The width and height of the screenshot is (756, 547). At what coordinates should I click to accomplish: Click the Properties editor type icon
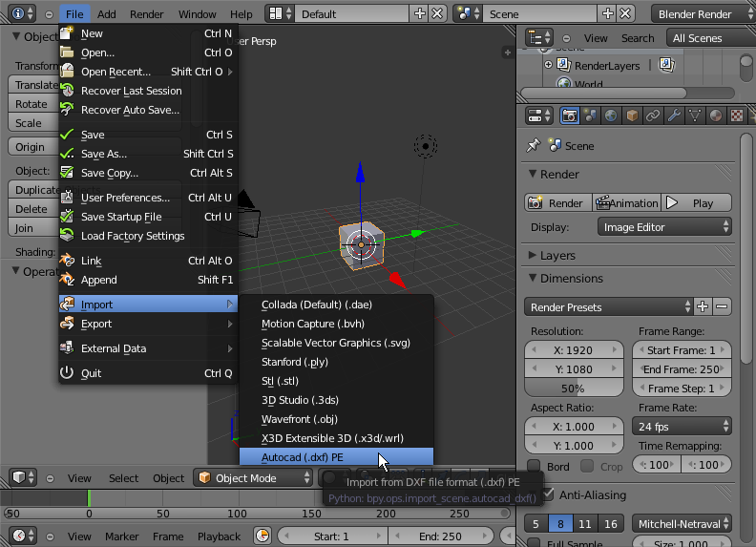click(539, 116)
